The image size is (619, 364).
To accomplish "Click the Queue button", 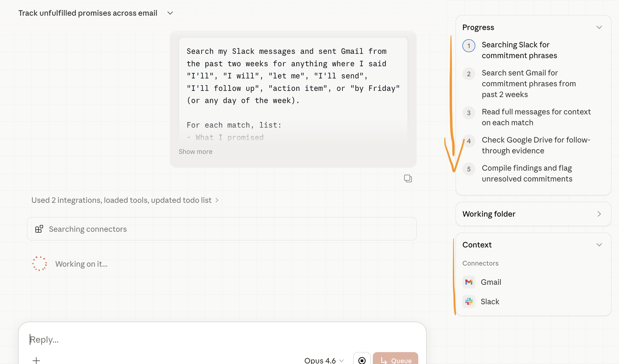I will tap(395, 360).
